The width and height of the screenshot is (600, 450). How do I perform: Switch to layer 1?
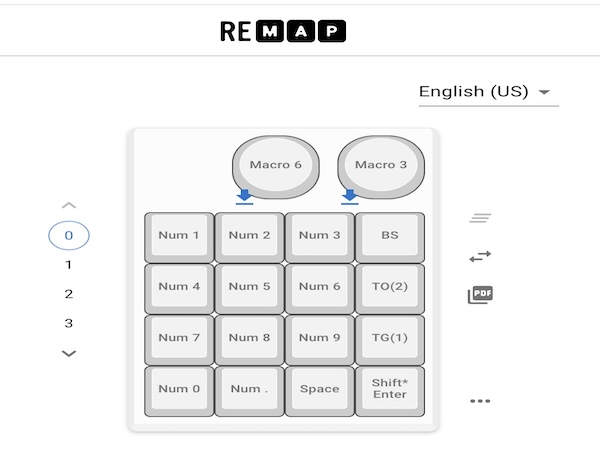click(x=69, y=265)
